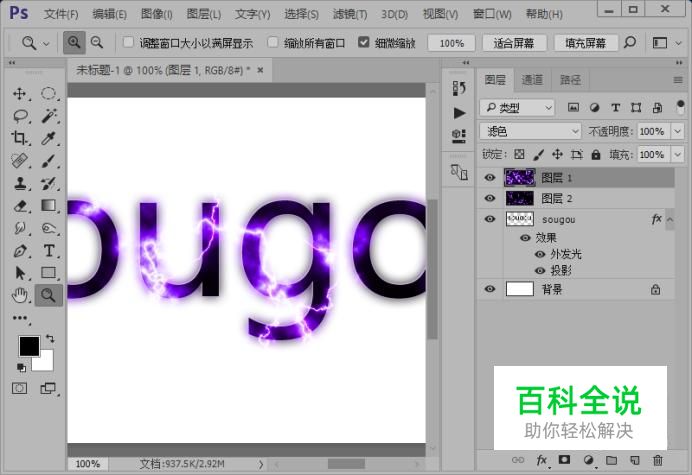The width and height of the screenshot is (692, 475).
Task: Add layer style fx at panel bottom
Action: click(542, 460)
